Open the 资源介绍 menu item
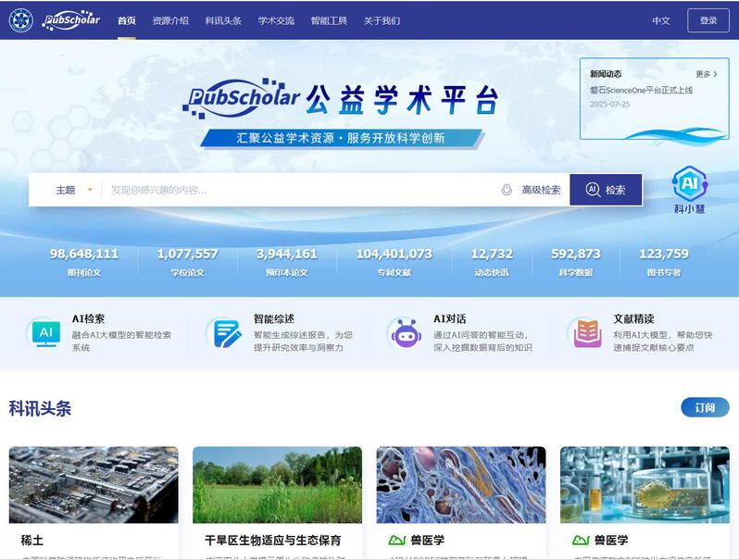Viewport: 739px width, 560px height. [170, 20]
